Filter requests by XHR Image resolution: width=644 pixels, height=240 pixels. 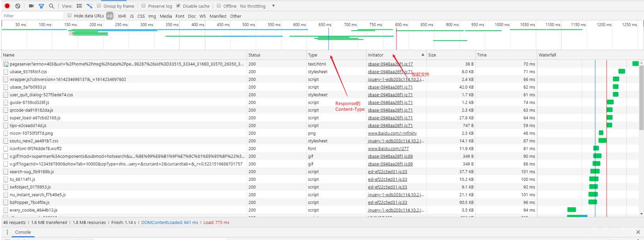pos(122,16)
